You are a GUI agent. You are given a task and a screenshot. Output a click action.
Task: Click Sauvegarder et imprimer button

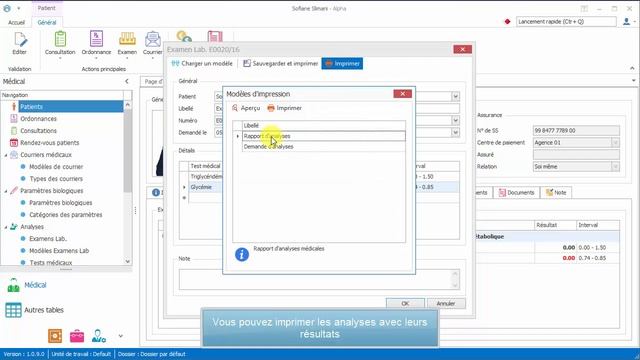point(280,64)
